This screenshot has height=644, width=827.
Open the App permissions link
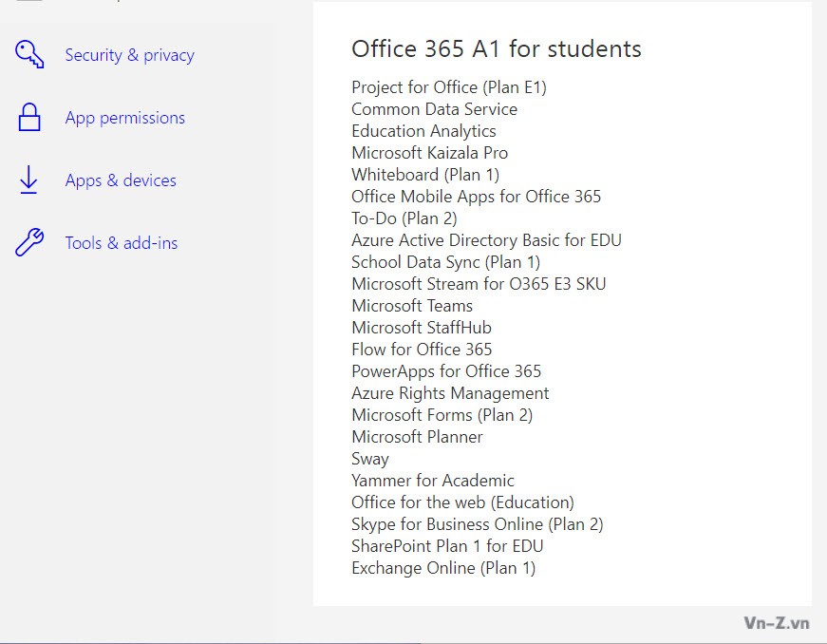tap(125, 118)
